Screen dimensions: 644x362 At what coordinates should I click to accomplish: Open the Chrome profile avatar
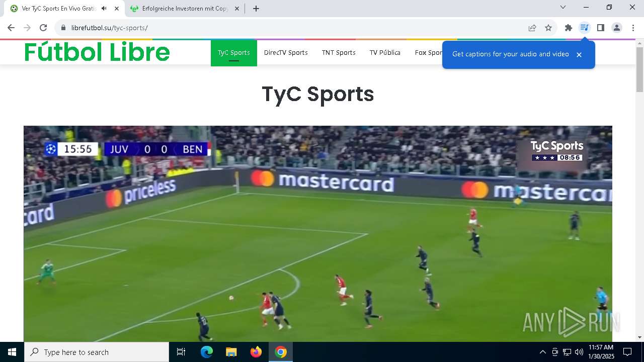point(617,28)
